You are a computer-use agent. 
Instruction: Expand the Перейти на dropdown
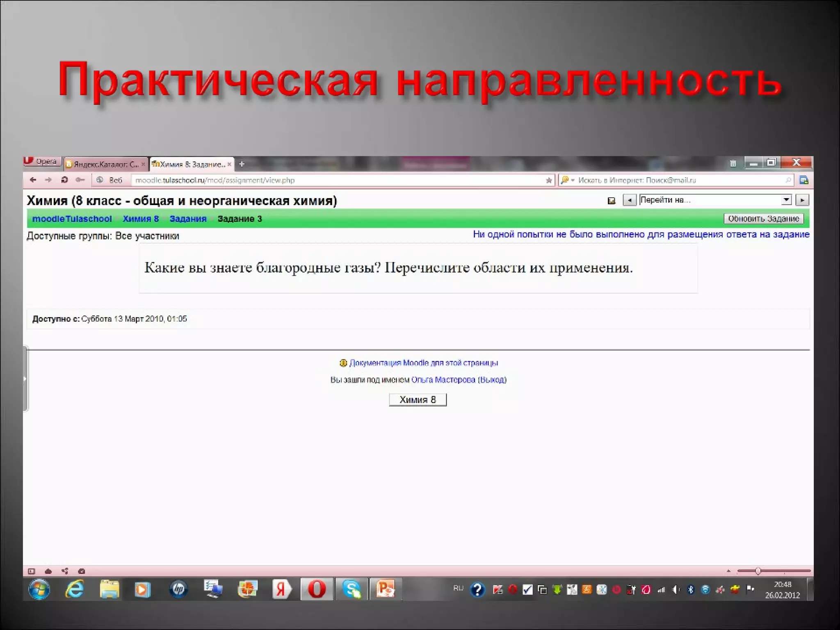(786, 200)
